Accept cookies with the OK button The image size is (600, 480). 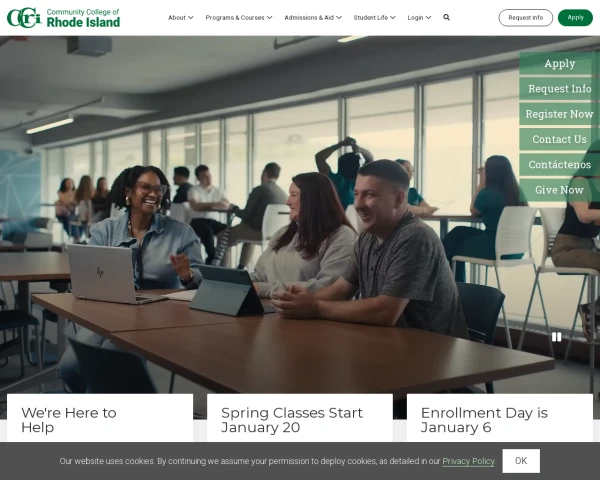(520, 461)
